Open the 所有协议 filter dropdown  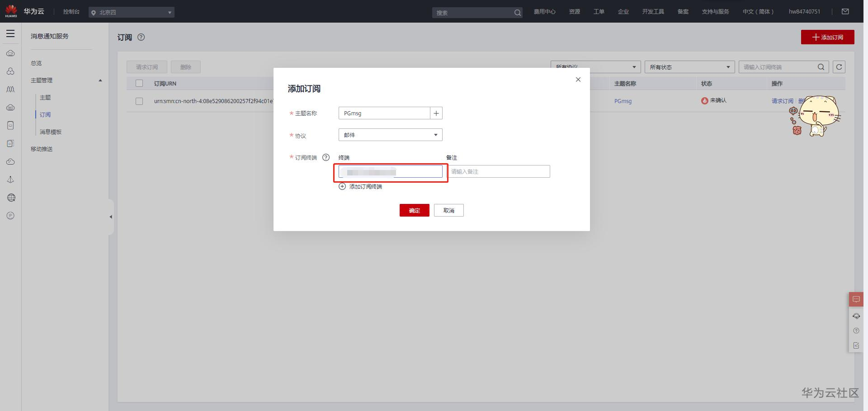tap(596, 67)
